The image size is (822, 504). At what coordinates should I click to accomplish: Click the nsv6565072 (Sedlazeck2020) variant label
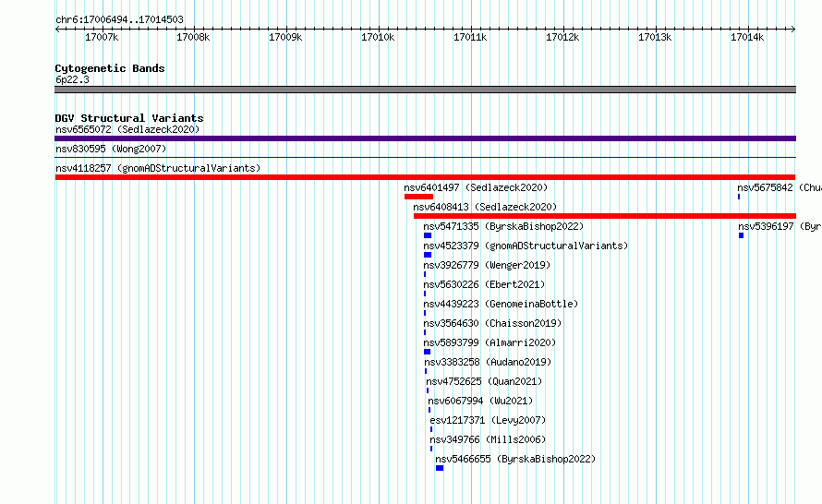point(127,129)
